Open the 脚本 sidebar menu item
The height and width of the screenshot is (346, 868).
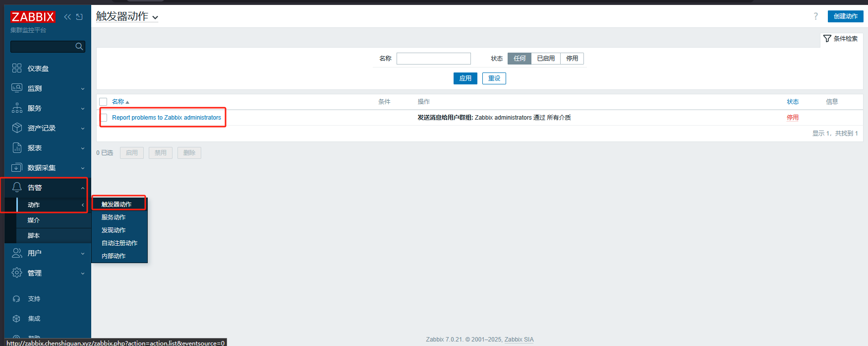click(x=54, y=235)
